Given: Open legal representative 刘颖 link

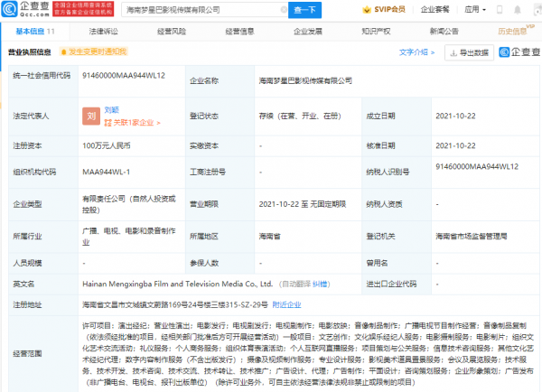Looking at the screenshot, I should click(112, 110).
